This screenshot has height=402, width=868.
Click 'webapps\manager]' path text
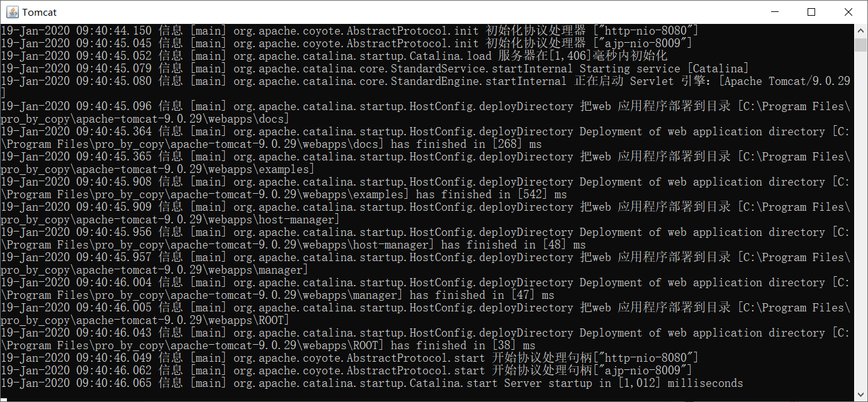[x=258, y=270]
